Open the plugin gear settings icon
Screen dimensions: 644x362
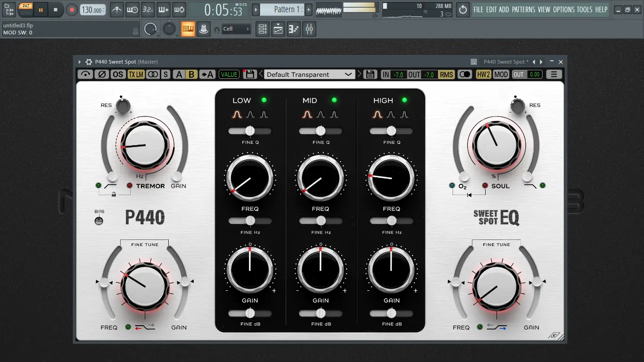pos(89,62)
